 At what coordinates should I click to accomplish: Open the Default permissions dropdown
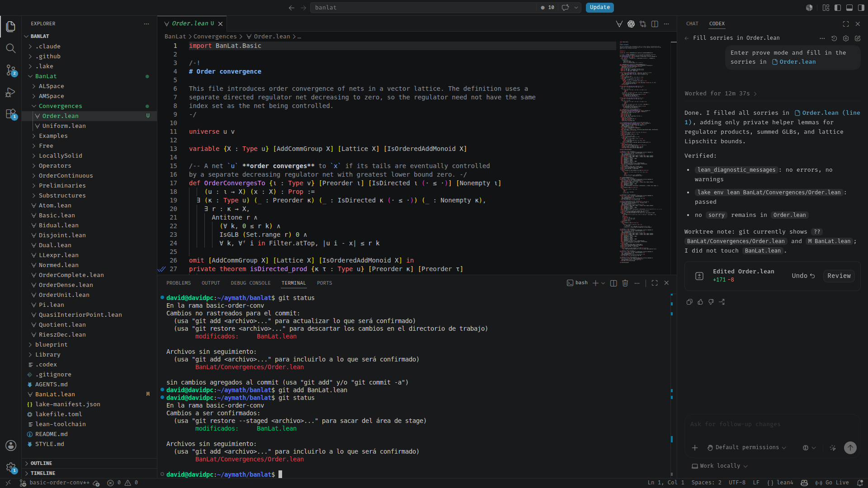(x=747, y=448)
